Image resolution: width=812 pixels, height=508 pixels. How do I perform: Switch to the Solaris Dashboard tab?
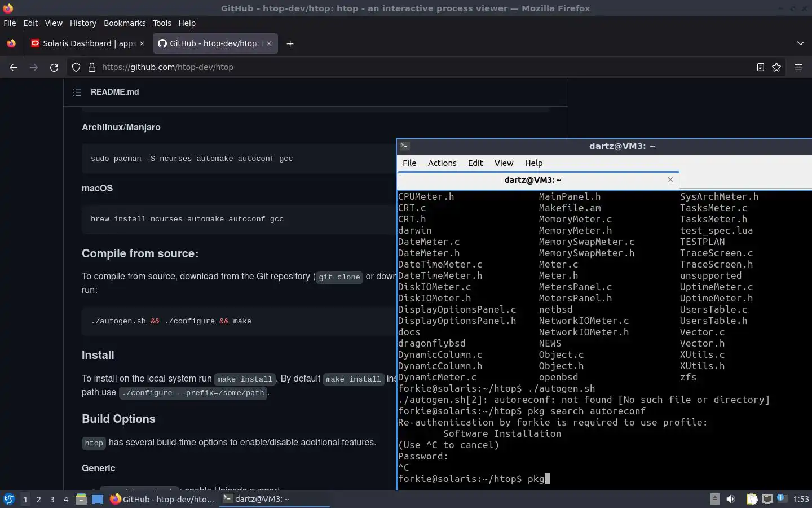tap(87, 43)
